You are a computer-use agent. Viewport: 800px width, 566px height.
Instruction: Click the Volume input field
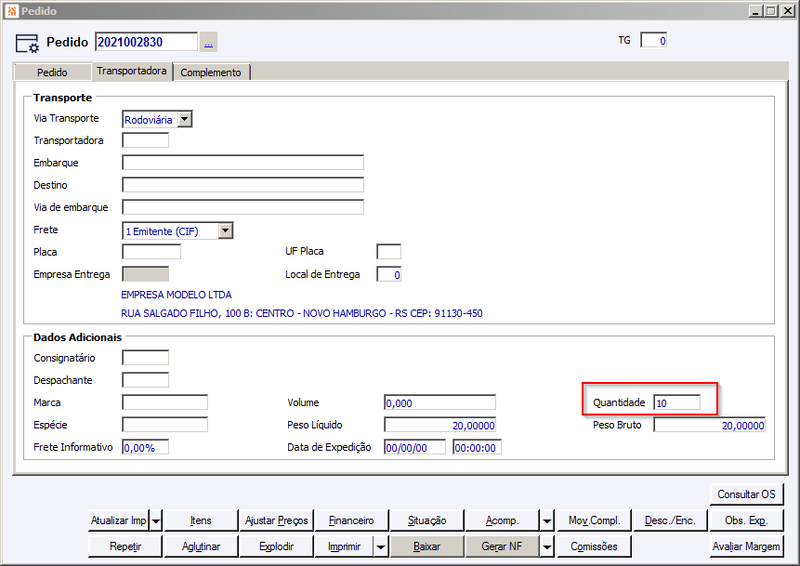[x=440, y=403]
